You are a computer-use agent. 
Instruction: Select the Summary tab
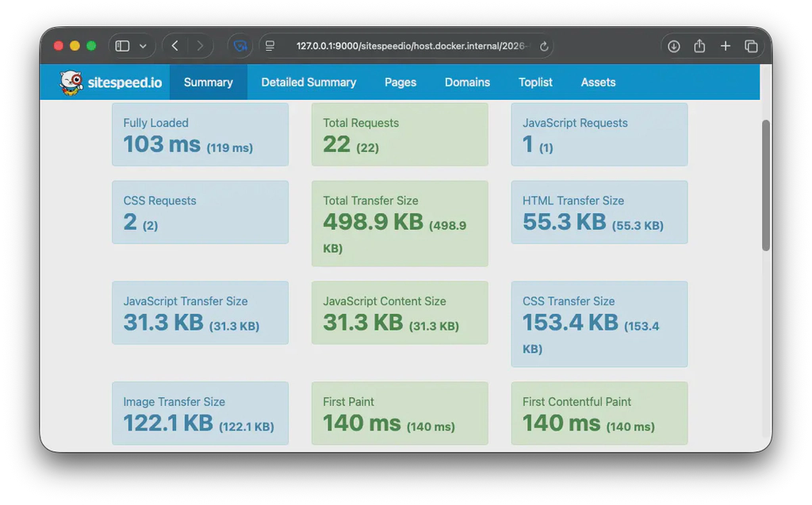coord(208,82)
